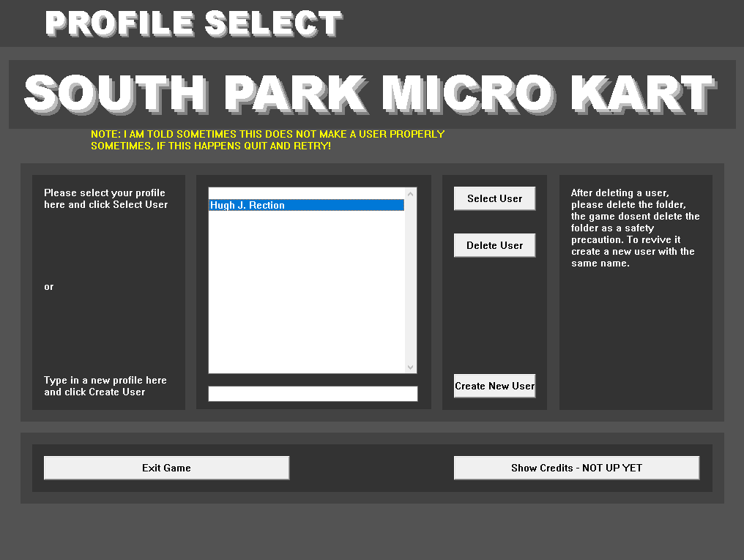This screenshot has width=744, height=560.
Task: Click the "Please select your profile" instruction
Action: (x=105, y=199)
